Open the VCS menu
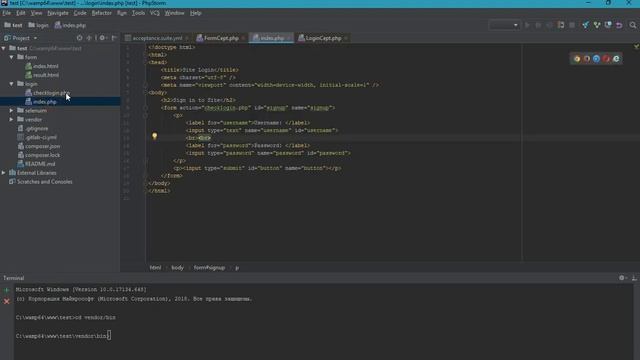The height and width of the screenshot is (360, 640). pos(155,13)
